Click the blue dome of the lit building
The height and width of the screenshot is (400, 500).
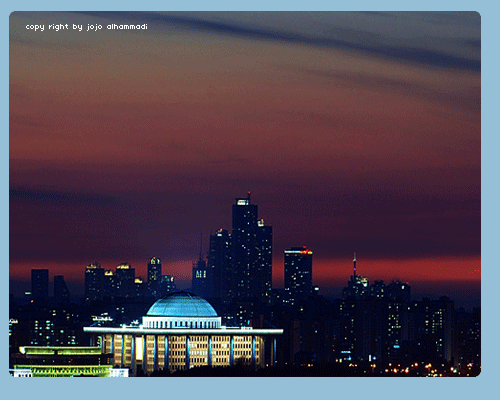point(182,304)
